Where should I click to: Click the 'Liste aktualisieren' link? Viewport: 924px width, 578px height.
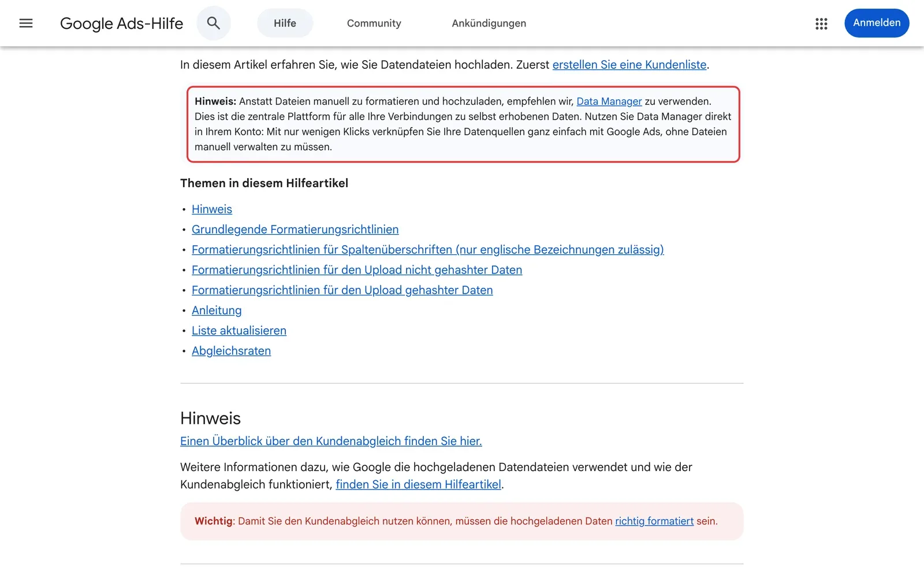point(239,331)
